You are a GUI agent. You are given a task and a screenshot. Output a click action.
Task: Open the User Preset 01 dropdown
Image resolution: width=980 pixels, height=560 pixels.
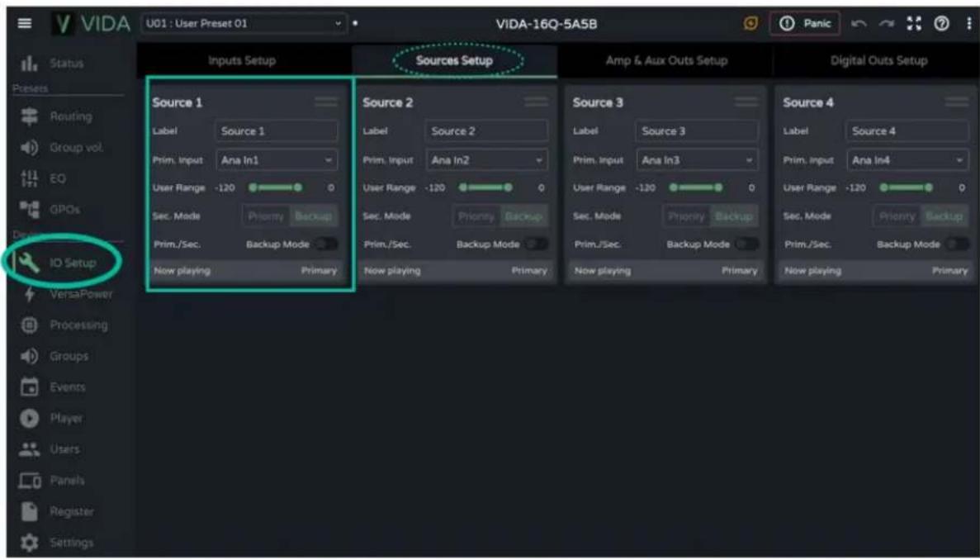click(x=244, y=24)
